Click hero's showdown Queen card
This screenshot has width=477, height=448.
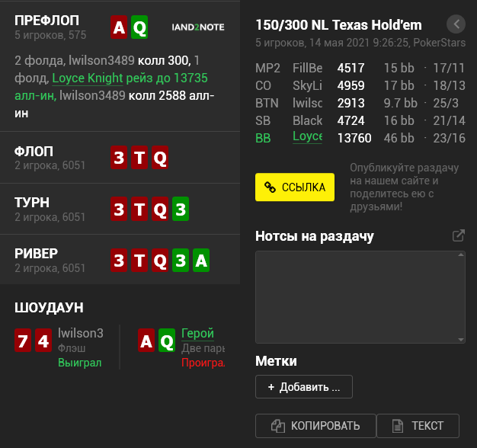167,341
